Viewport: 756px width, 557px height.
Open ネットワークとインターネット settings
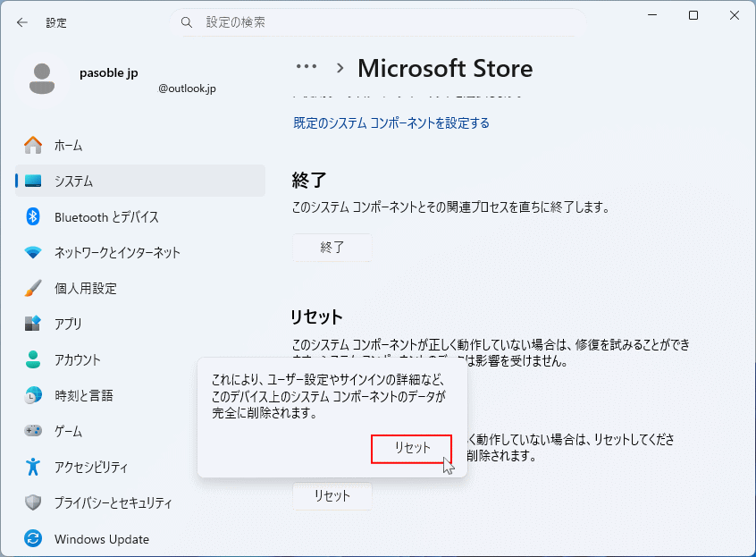pos(117,252)
